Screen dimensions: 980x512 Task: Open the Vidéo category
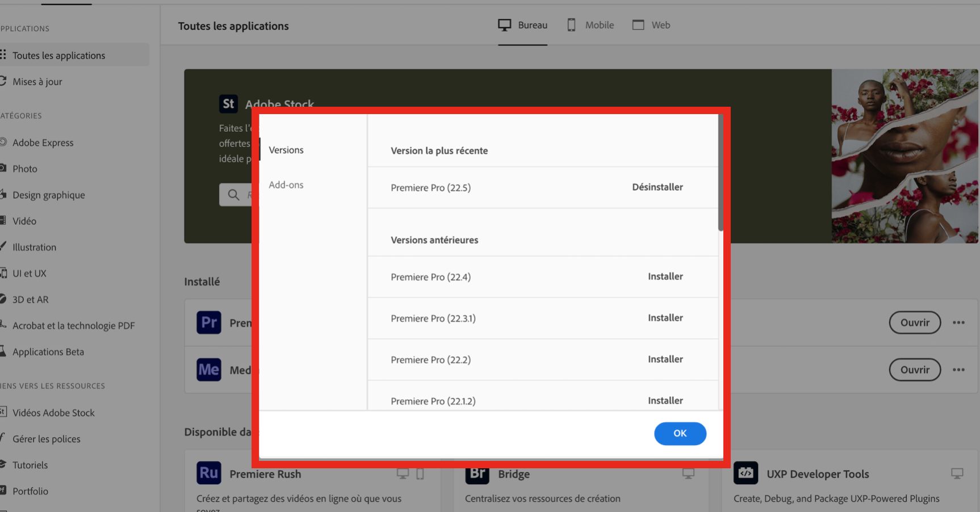click(24, 221)
